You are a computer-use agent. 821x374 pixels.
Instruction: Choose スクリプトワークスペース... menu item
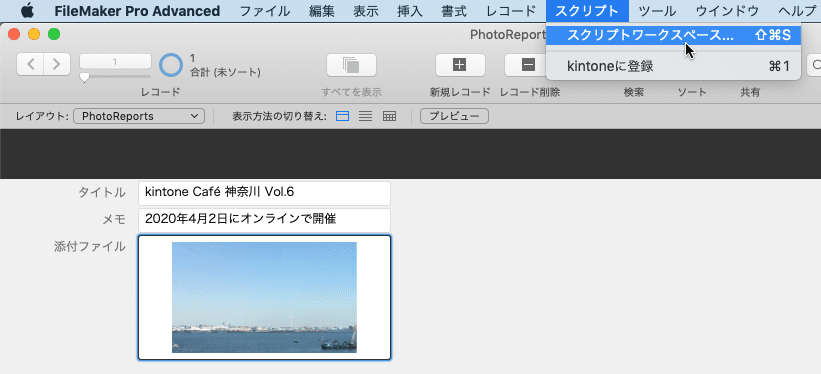pos(673,35)
